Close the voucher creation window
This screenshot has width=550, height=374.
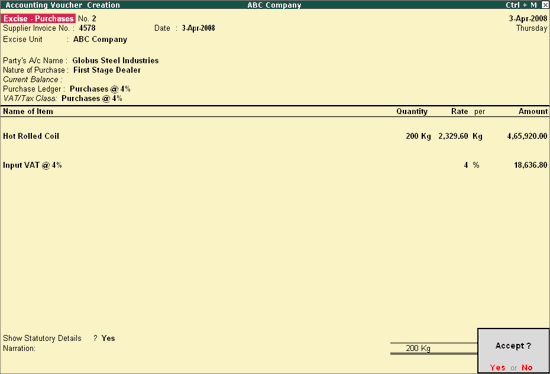pos(545,5)
